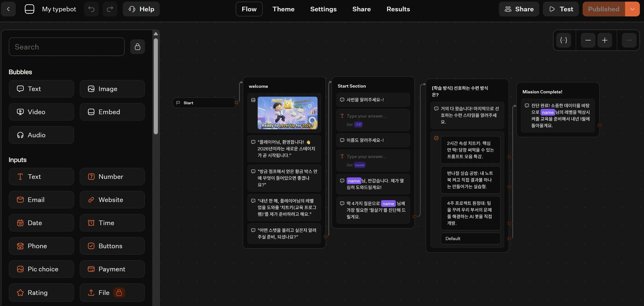Pick the Rating input block
The height and width of the screenshot is (306, 644).
(41, 292)
